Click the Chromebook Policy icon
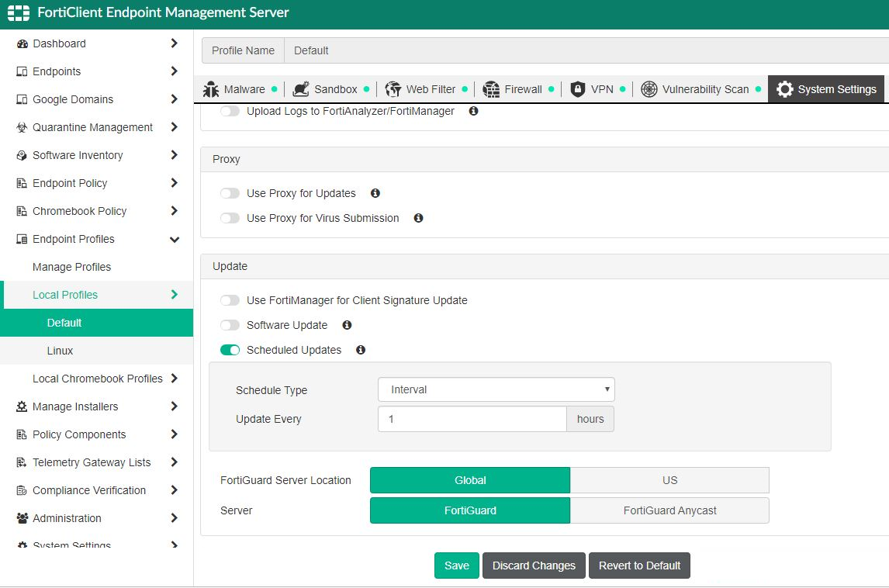Screen dimensions: 889x588 [22, 211]
